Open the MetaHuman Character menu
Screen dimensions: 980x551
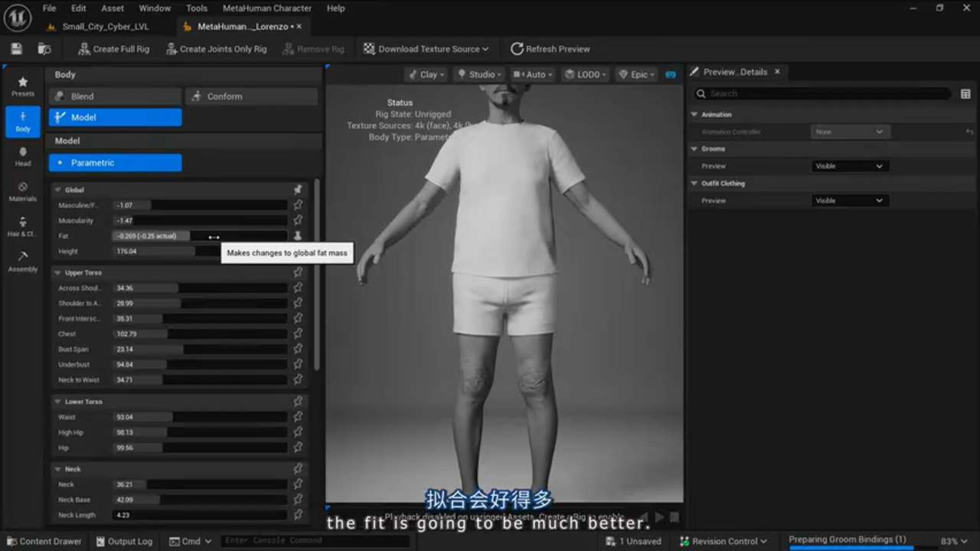tap(266, 8)
